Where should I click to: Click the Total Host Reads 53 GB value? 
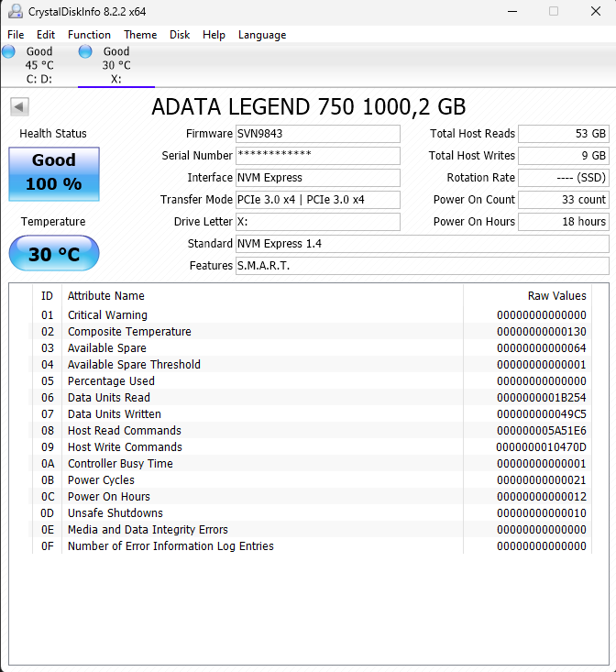click(564, 134)
